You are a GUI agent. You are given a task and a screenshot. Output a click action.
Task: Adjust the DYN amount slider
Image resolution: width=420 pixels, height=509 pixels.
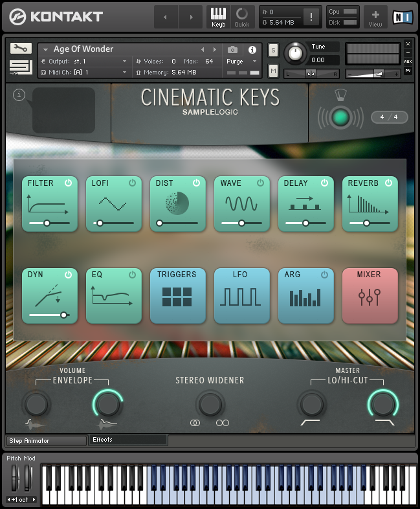[49, 315]
